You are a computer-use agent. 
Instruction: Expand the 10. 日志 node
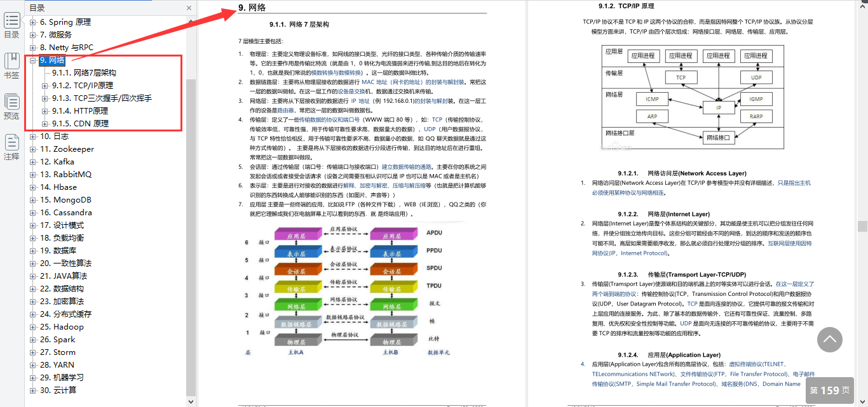point(33,137)
